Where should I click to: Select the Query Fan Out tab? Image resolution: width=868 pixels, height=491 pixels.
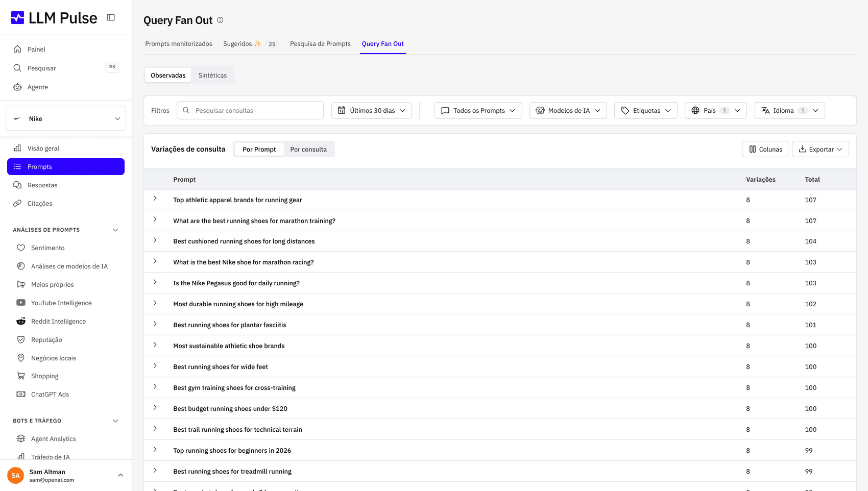(x=383, y=44)
